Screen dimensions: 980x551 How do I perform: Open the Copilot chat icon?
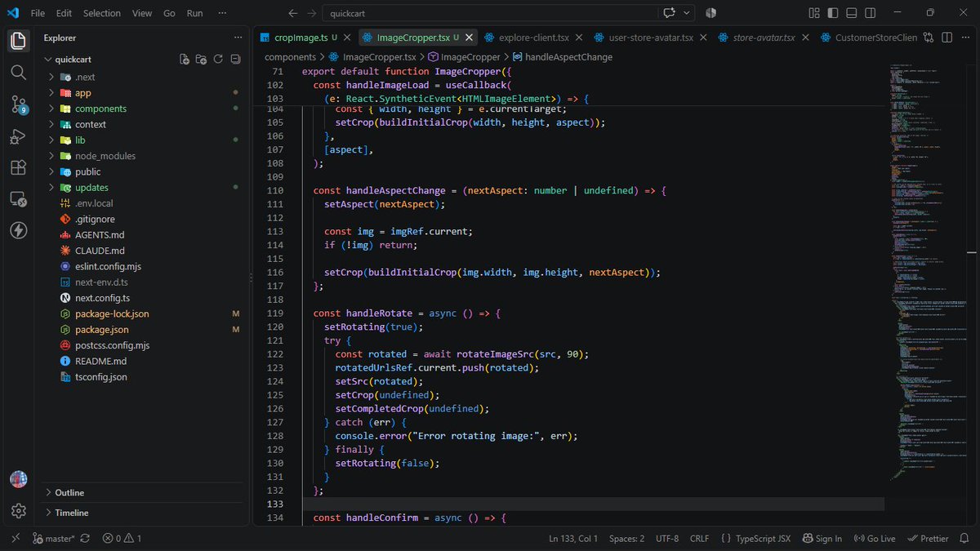(x=670, y=13)
